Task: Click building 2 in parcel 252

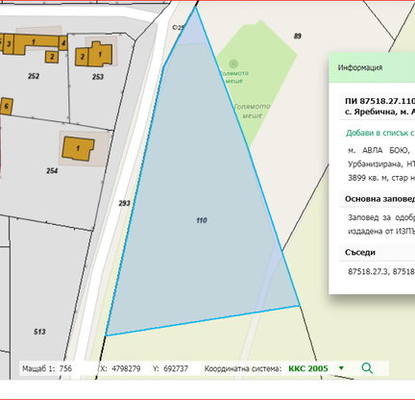Action: point(52,57)
